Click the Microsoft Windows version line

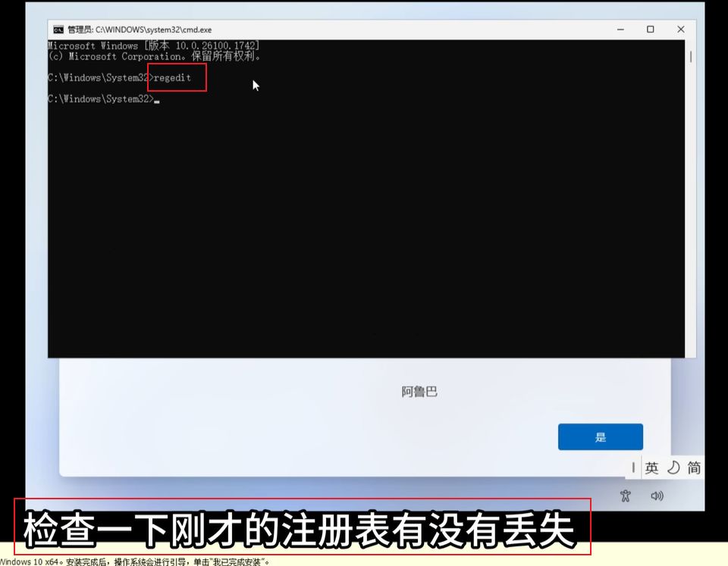coord(153,46)
